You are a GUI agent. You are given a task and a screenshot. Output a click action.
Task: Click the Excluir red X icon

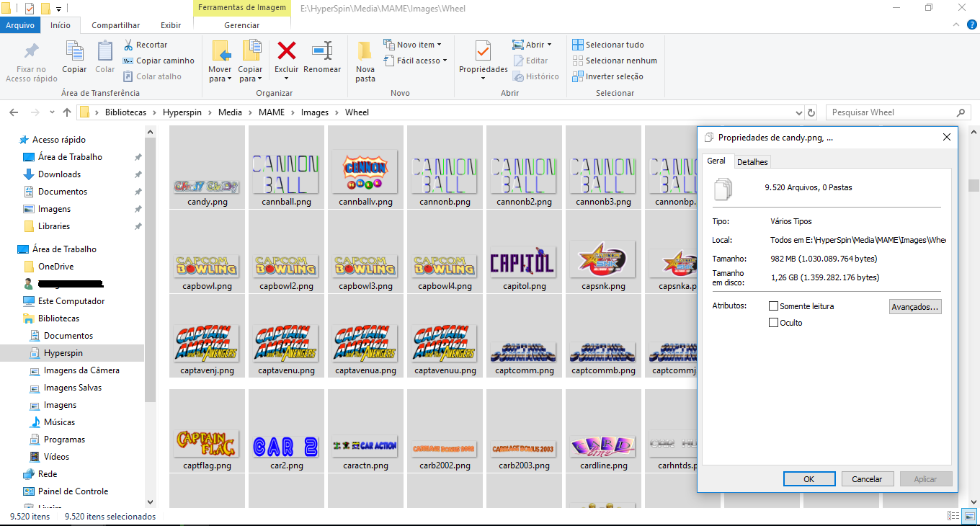pos(287,50)
